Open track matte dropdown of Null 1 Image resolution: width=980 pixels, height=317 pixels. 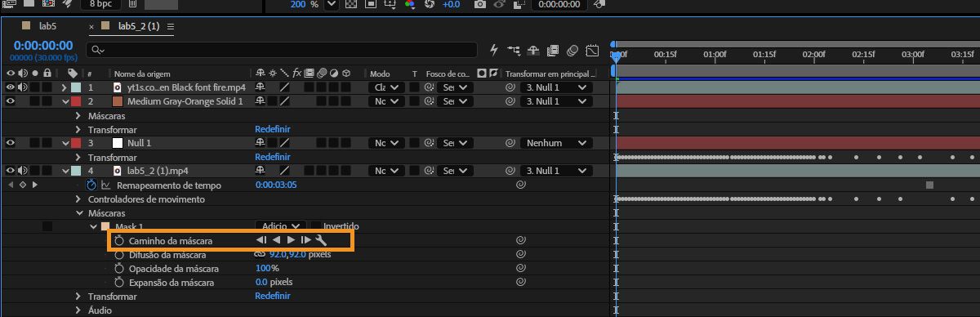(x=455, y=143)
